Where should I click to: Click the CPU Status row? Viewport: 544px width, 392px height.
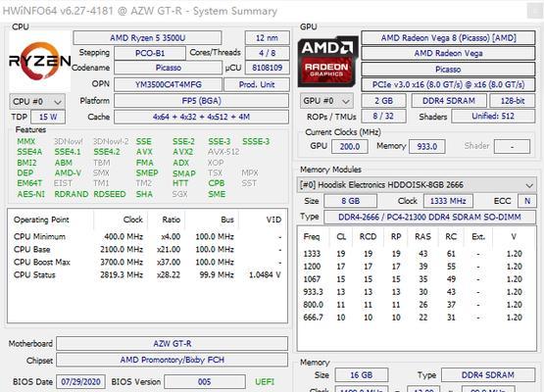pyautogui.click(x=147, y=275)
